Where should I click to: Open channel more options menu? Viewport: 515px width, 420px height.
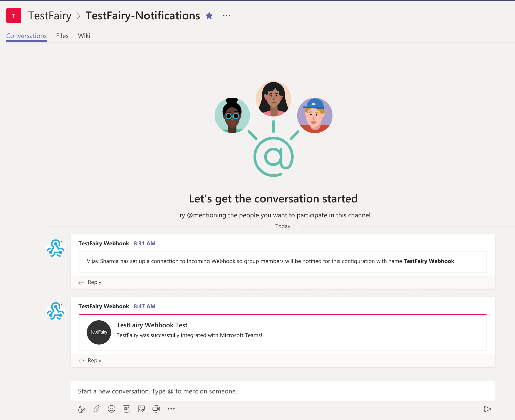[x=226, y=15]
